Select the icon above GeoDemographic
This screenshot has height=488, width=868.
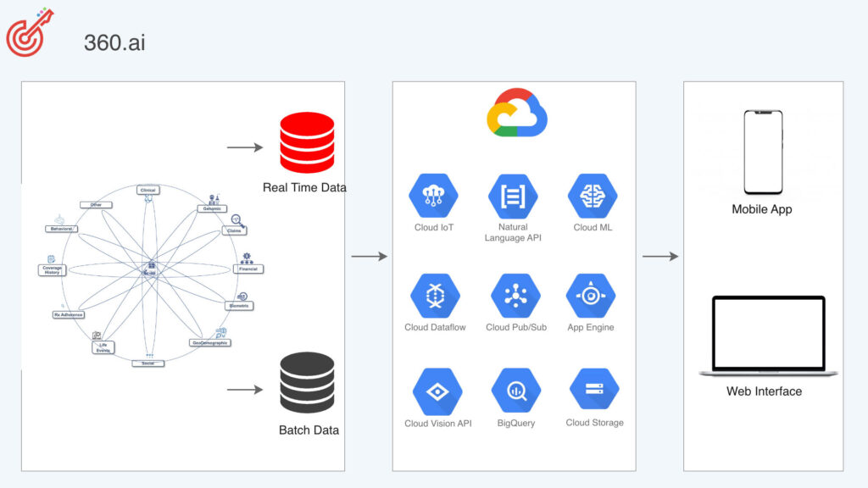pos(221,332)
